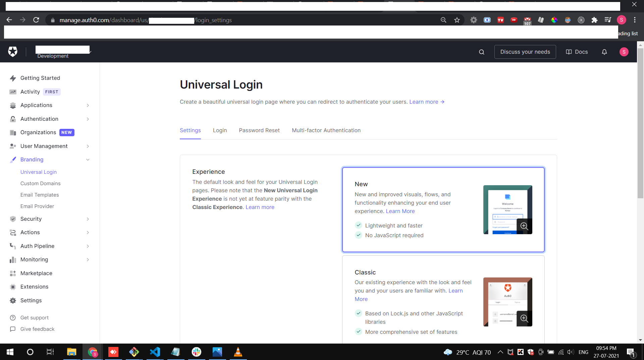The image size is (644, 360).
Task: Click Learn more link in Experience description
Action: [260, 207]
